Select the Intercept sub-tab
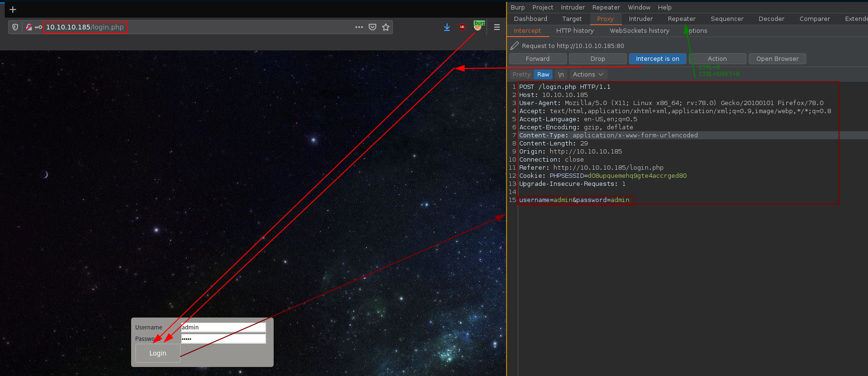This screenshot has height=376, width=868. (x=527, y=30)
